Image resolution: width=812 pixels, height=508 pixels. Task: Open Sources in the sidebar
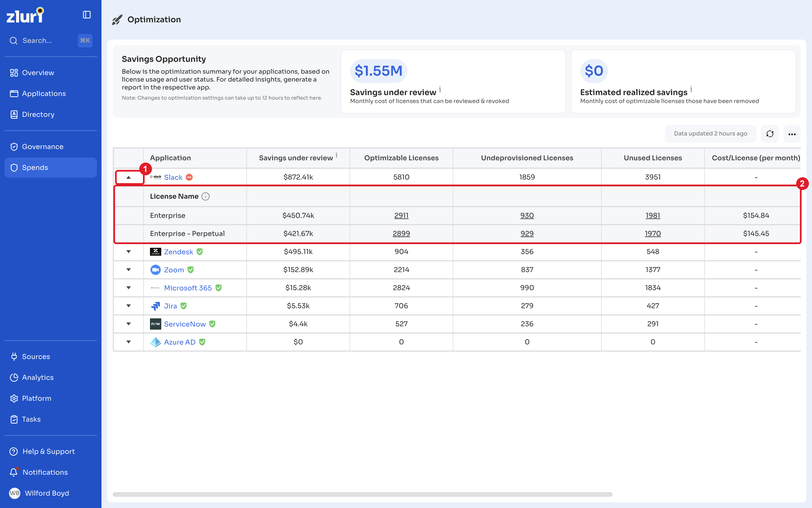[51, 356]
